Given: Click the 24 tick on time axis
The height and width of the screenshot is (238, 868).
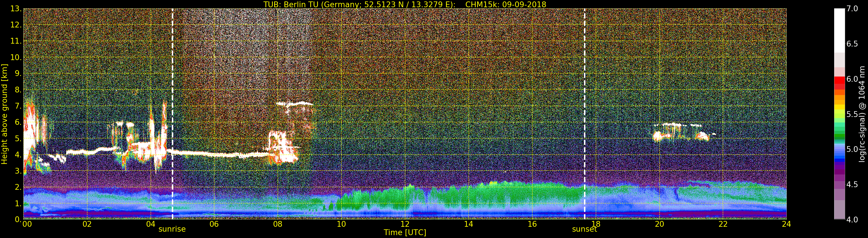Looking at the screenshot, I should (x=786, y=224).
